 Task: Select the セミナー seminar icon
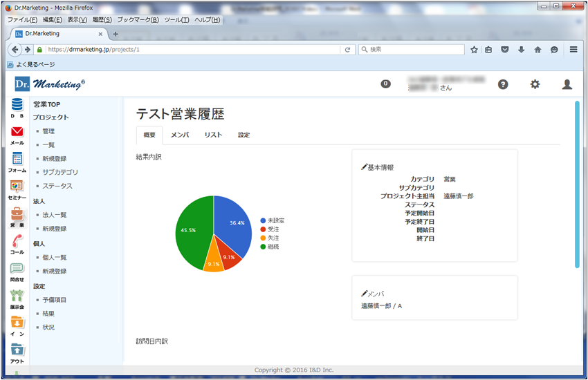click(x=17, y=187)
